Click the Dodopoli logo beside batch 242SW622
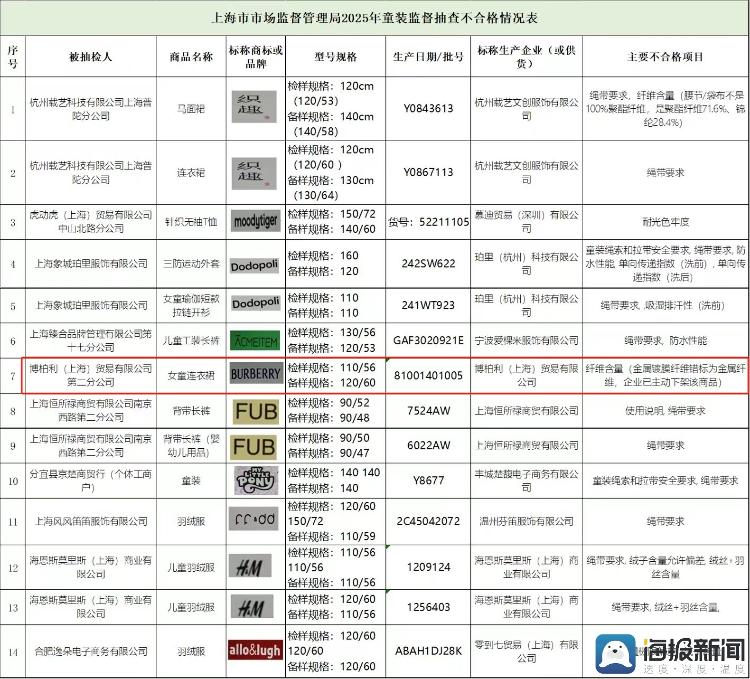Image resolution: width=750 pixels, height=679 pixels. pos(254,265)
